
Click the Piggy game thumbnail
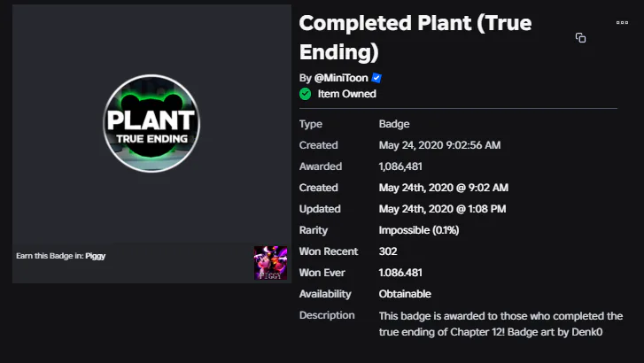pyautogui.click(x=270, y=264)
